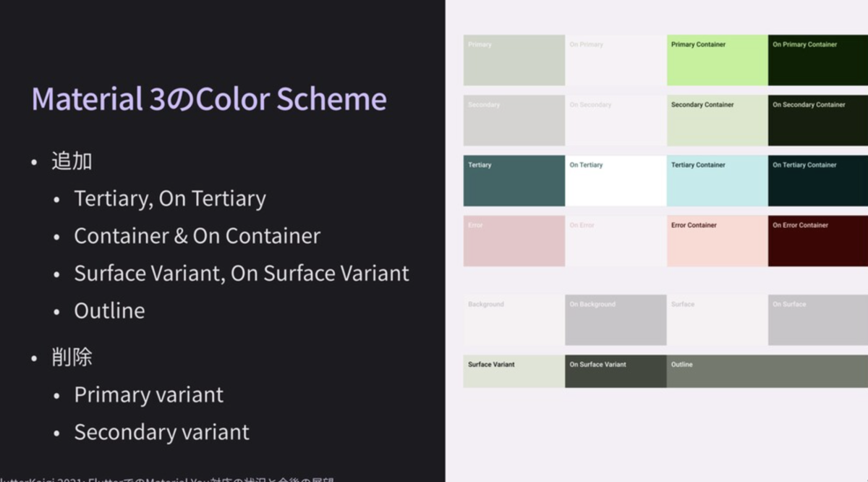Select the Outline color bar
The width and height of the screenshot is (868, 482).
tap(767, 371)
